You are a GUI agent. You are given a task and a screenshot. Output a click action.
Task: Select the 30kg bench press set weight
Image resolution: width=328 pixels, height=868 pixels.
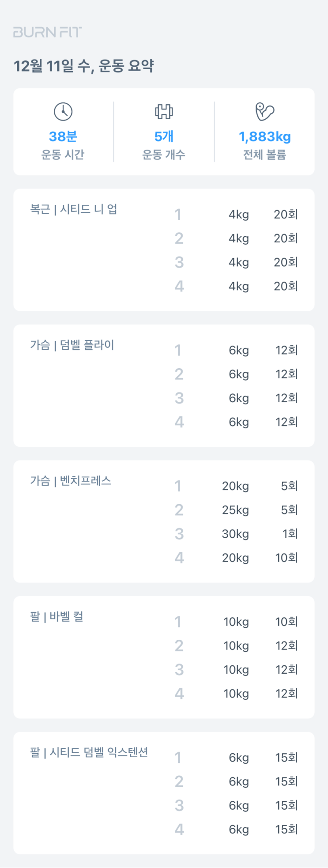pos(235,534)
